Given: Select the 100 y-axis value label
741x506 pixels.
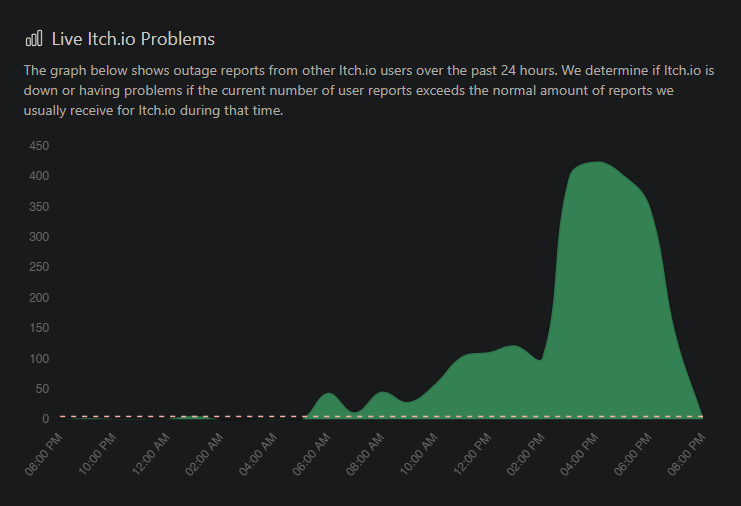Looking at the screenshot, I should pos(40,359).
